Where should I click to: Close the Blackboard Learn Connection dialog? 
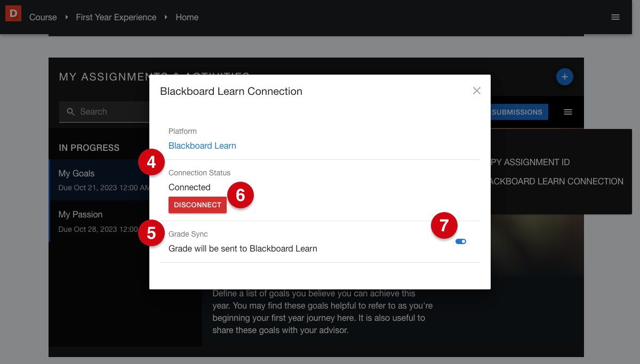476,91
